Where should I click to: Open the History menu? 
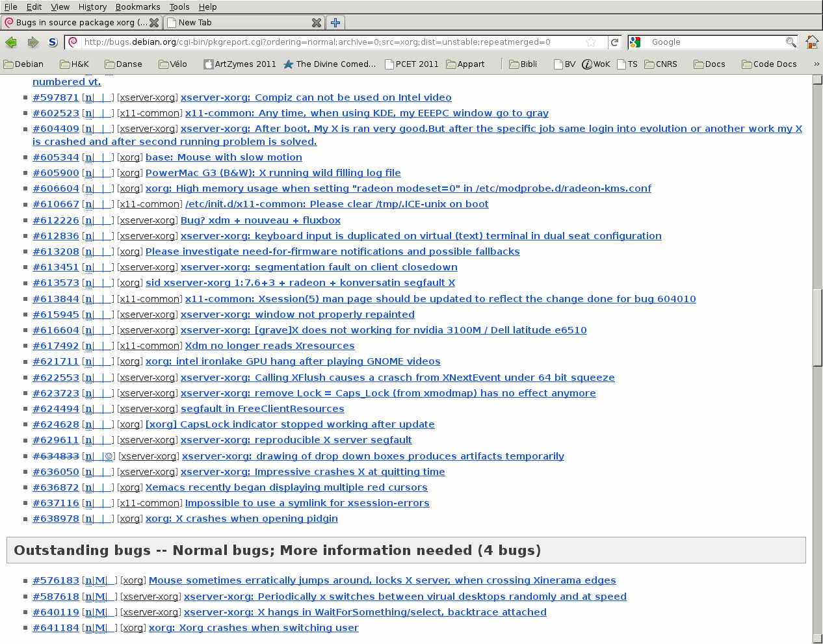point(93,7)
